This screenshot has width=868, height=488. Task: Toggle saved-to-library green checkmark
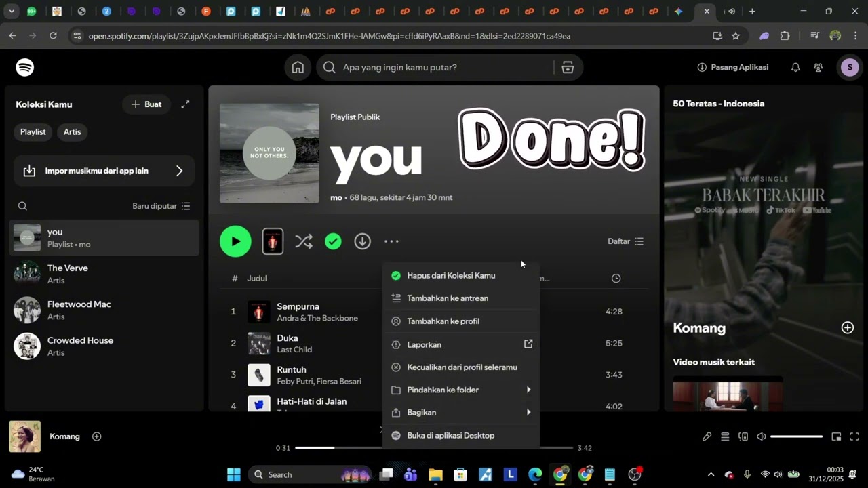pos(333,241)
